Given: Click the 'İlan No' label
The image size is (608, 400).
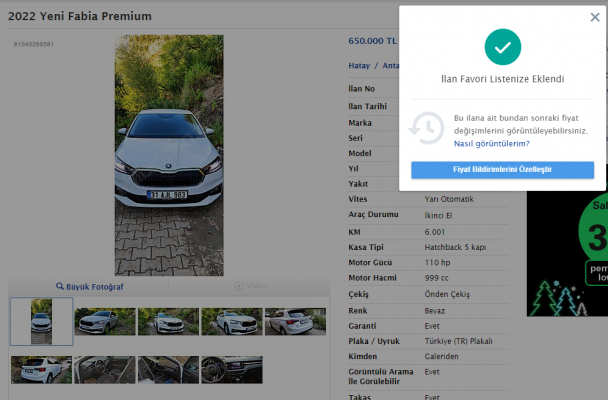Looking at the screenshot, I should point(361,89).
